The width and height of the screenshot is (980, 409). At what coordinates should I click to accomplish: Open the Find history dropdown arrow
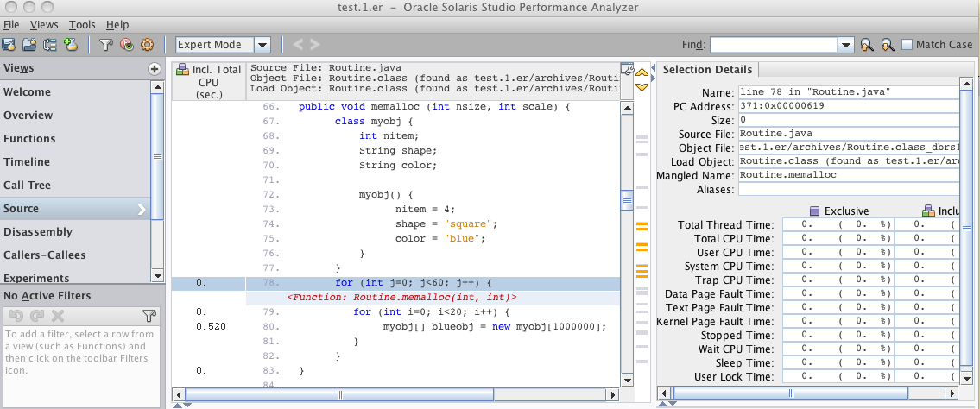click(x=845, y=45)
